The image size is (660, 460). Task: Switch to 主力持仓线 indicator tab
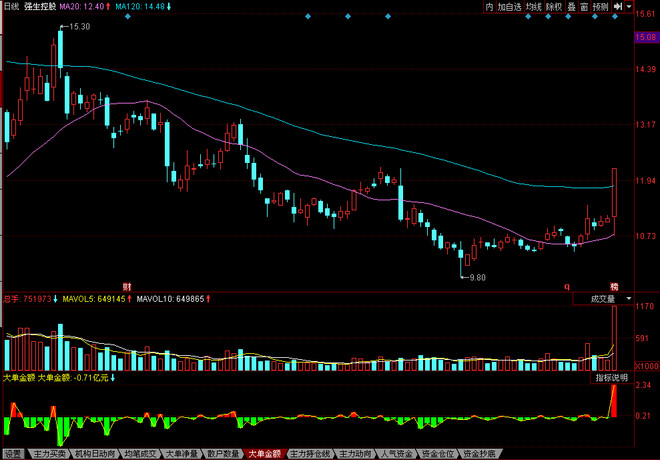(310, 454)
